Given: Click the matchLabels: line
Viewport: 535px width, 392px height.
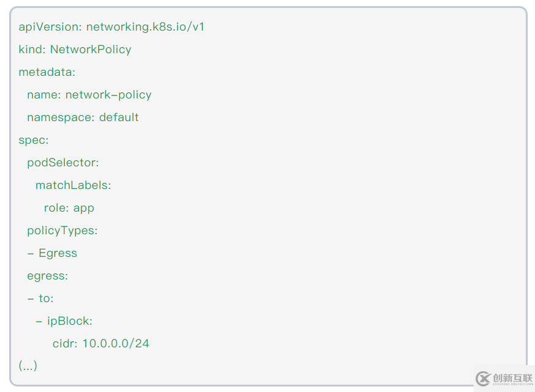Looking at the screenshot, I should [73, 185].
